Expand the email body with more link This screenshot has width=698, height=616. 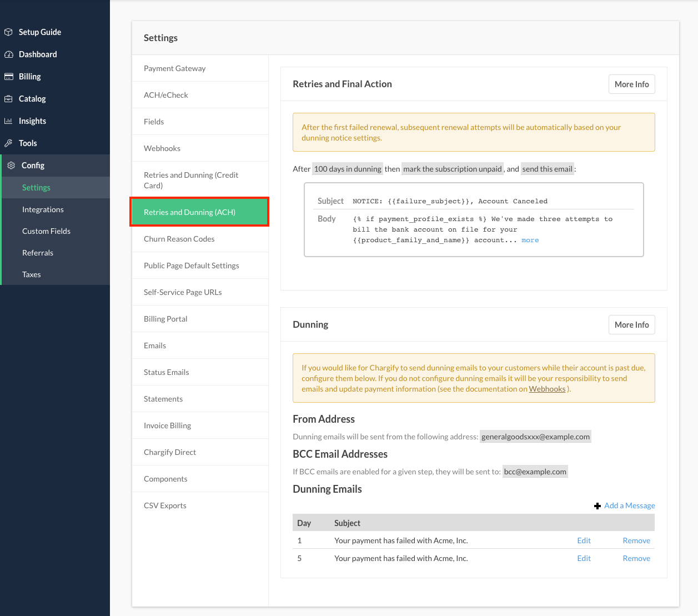click(x=530, y=240)
